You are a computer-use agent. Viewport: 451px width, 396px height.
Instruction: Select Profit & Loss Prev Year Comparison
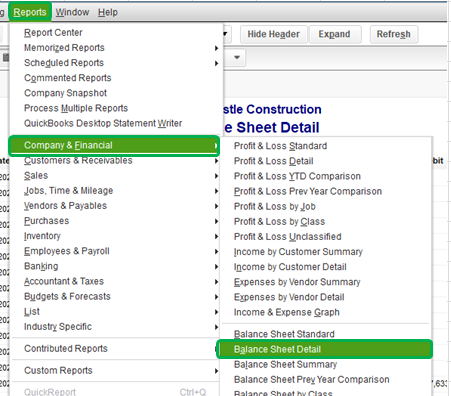(326, 191)
